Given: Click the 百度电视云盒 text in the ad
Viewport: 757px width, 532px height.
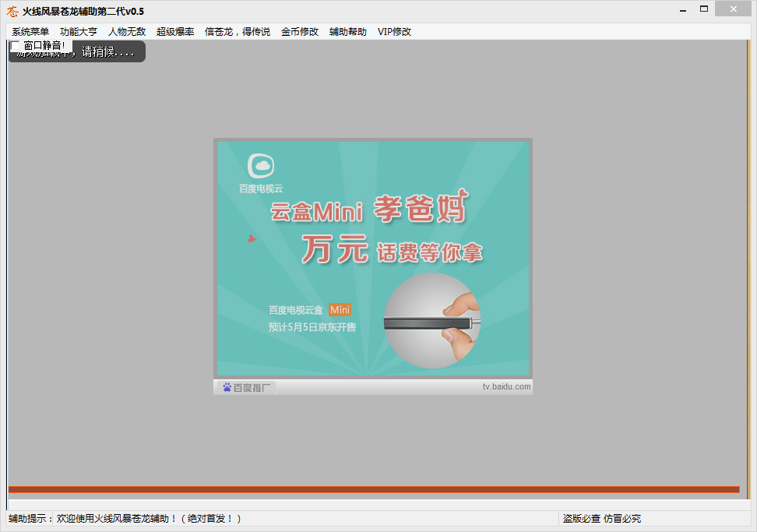Looking at the screenshot, I should click(295, 310).
